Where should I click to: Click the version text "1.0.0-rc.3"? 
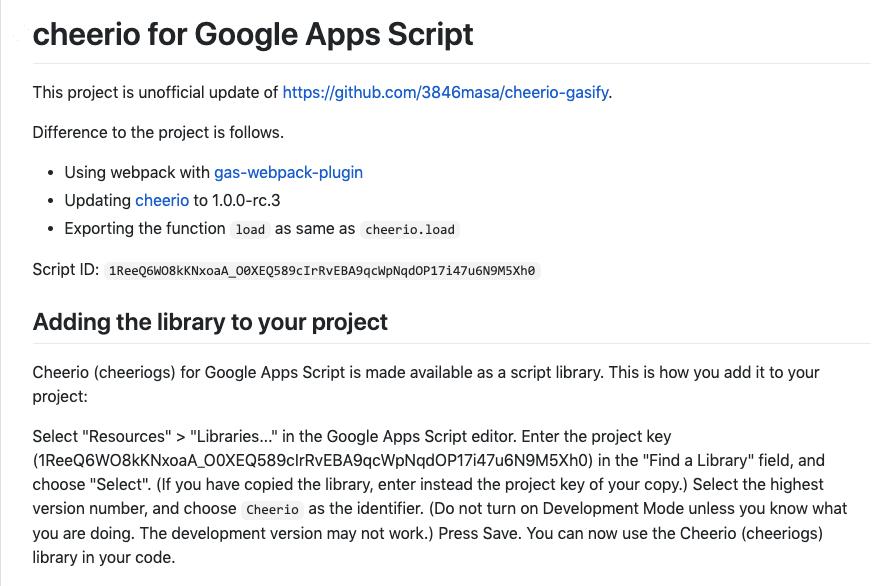(x=246, y=201)
